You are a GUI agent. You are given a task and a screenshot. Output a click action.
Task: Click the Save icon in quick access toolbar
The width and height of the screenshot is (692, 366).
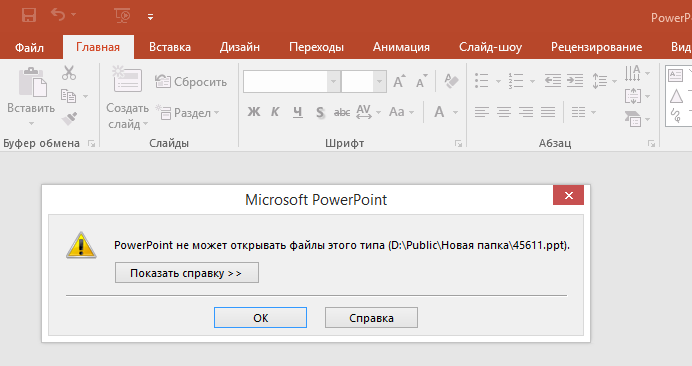(x=29, y=16)
